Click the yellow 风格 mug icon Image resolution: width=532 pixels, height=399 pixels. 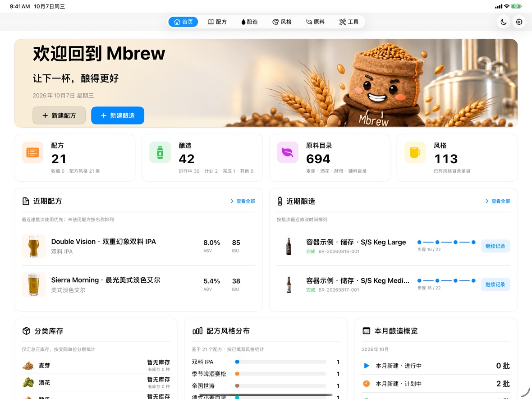click(x=415, y=152)
